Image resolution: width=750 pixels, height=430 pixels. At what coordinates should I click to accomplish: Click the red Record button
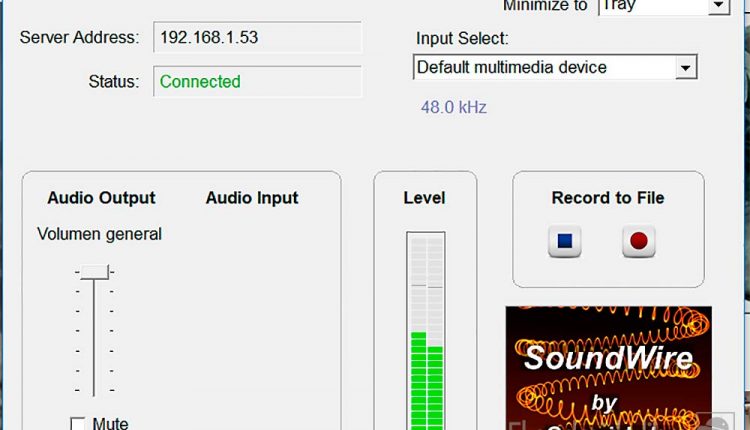click(638, 242)
